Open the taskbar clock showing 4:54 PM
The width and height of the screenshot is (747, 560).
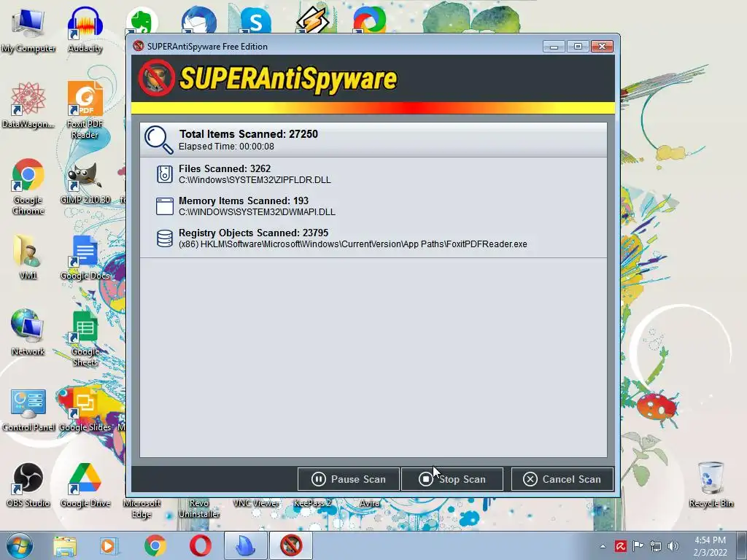(711, 546)
